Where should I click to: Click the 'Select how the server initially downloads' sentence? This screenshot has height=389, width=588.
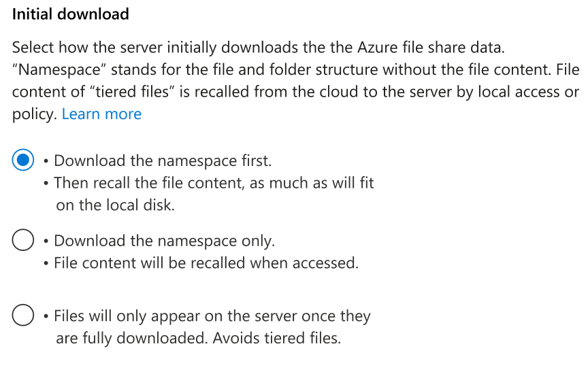259,48
